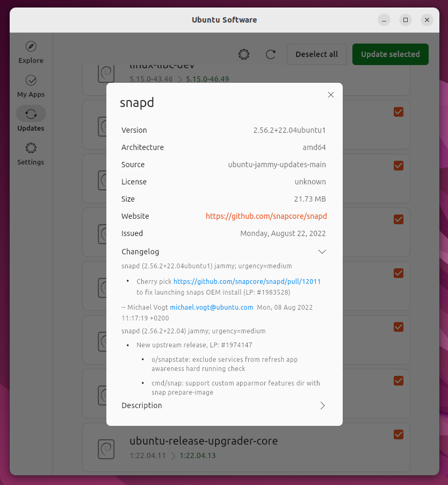
Task: Click Deselect all button
Action: coord(317,54)
